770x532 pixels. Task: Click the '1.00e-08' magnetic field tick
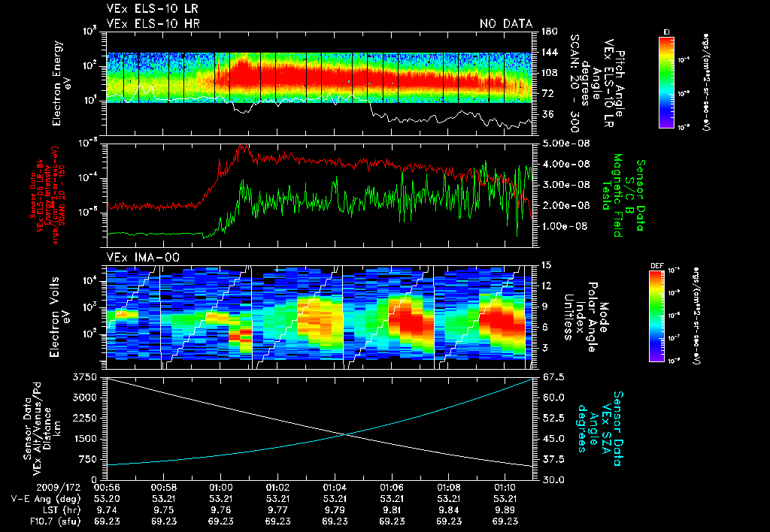pos(564,226)
